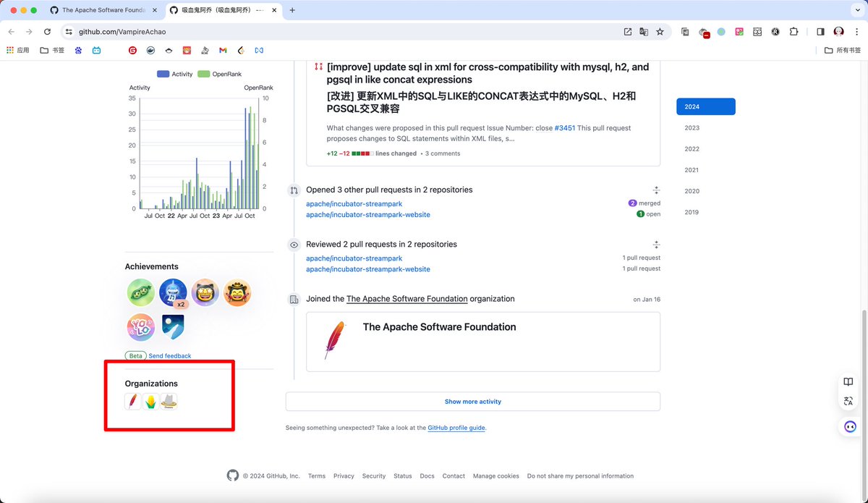Open a new browser tab
This screenshot has width=868, height=503.
tap(292, 10)
